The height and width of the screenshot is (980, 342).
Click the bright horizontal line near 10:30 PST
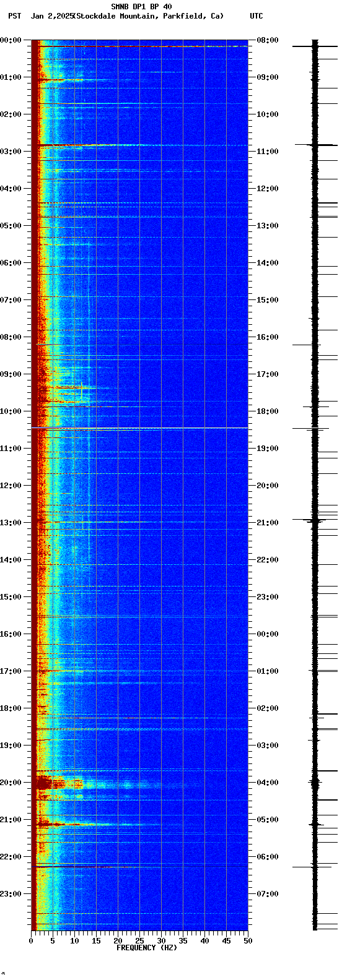(139, 428)
